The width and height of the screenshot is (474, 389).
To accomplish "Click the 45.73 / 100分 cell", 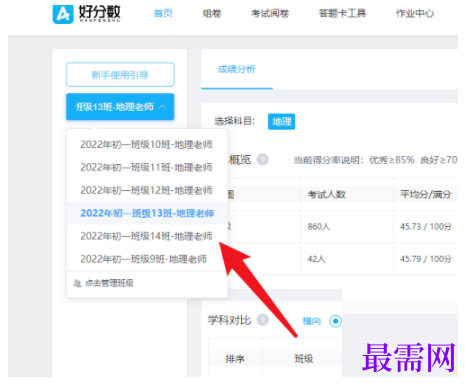I will (x=426, y=227).
